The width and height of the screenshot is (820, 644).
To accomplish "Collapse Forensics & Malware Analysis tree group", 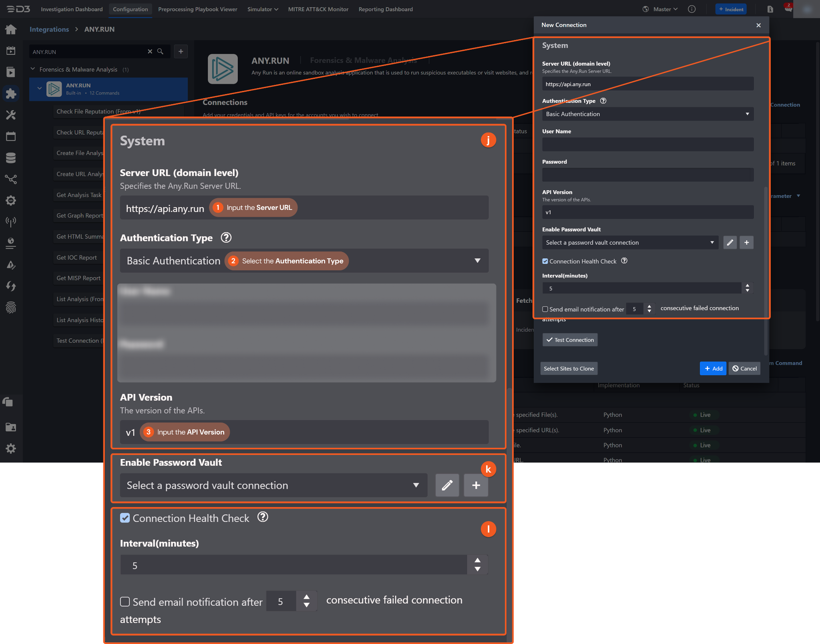I will pos(33,69).
